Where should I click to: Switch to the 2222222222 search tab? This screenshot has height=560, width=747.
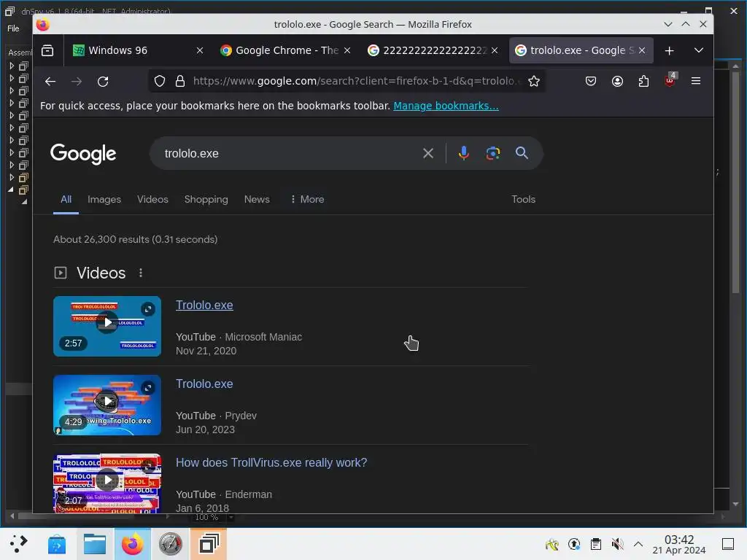433,50
